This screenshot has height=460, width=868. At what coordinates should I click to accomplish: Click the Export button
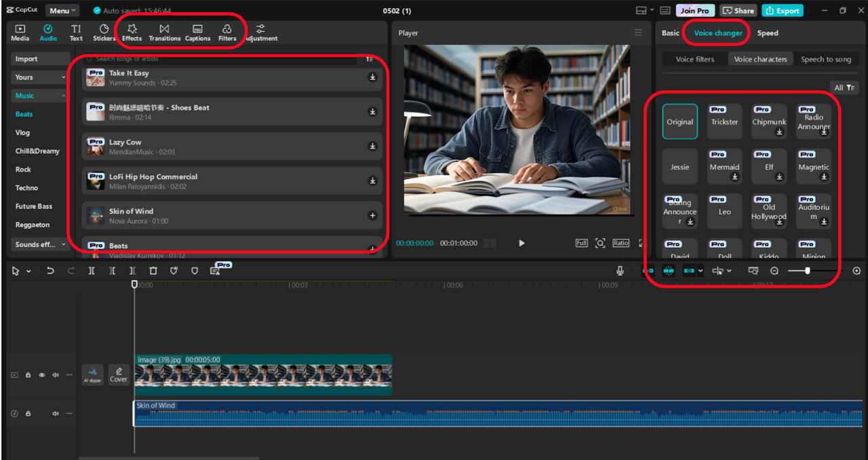point(783,10)
